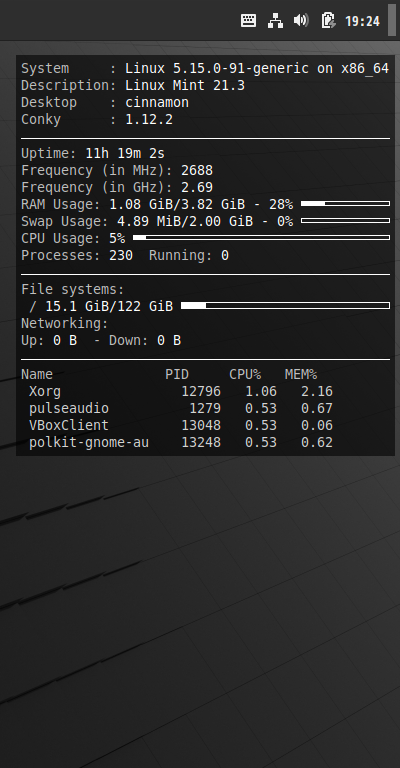Click the 'VBoxClient' process name
The image size is (400, 768).
(69, 426)
